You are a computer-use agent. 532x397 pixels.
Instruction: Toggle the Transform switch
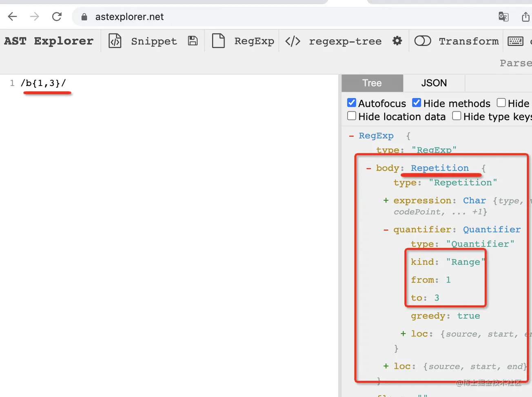(x=423, y=41)
